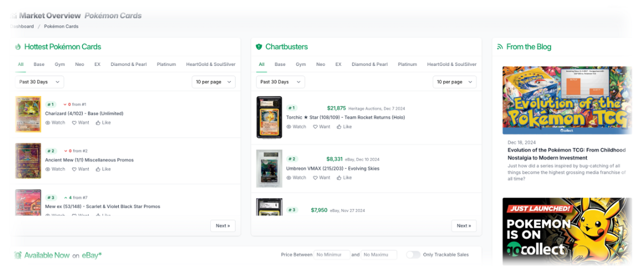Viewport: 644px width, 271px height.
Task: Select the Gym tab in Hottest Pokémon Cards
Action: (60, 64)
